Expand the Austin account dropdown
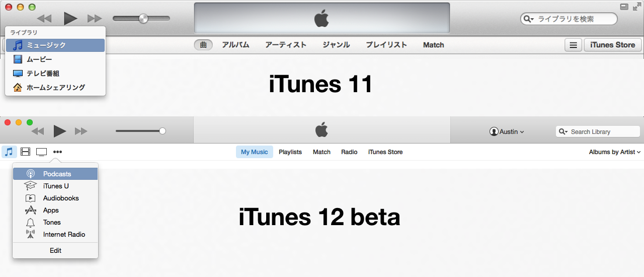The width and height of the screenshot is (644, 277). point(507,131)
